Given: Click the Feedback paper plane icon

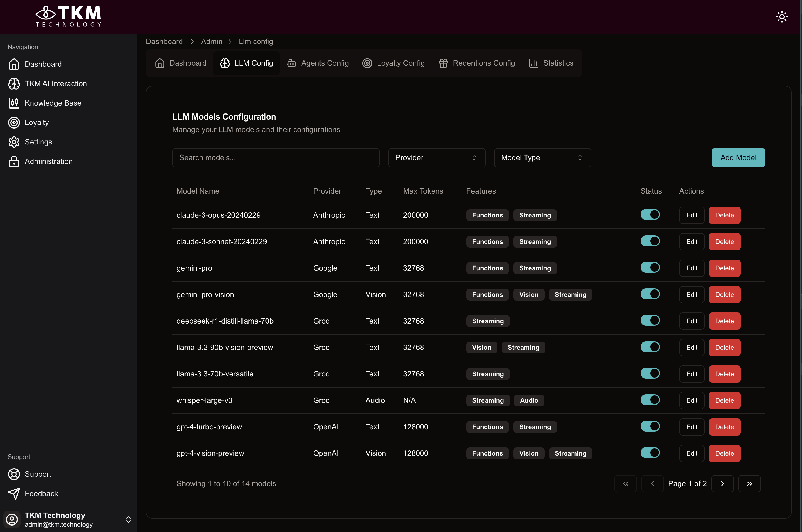Looking at the screenshot, I should click(x=14, y=493).
